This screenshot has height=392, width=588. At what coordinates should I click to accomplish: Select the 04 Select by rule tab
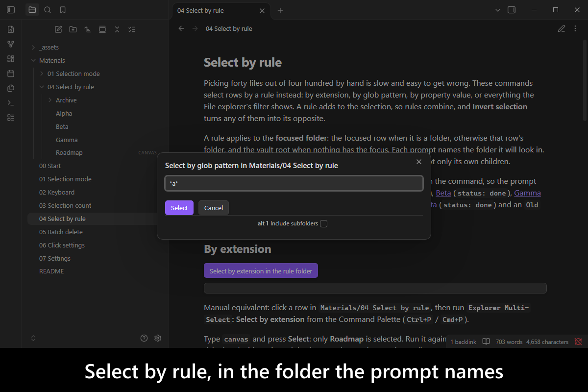click(221, 10)
